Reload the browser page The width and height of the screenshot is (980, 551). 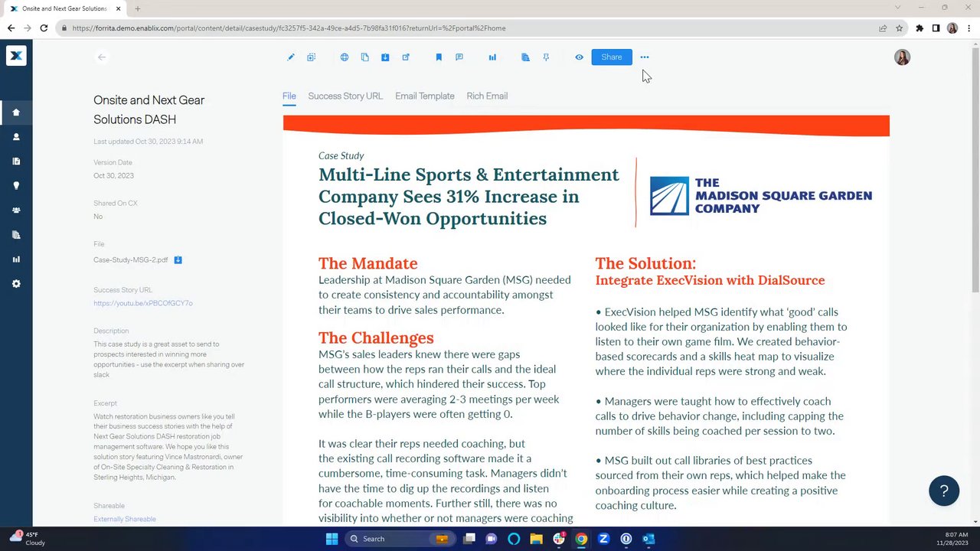[x=44, y=28]
